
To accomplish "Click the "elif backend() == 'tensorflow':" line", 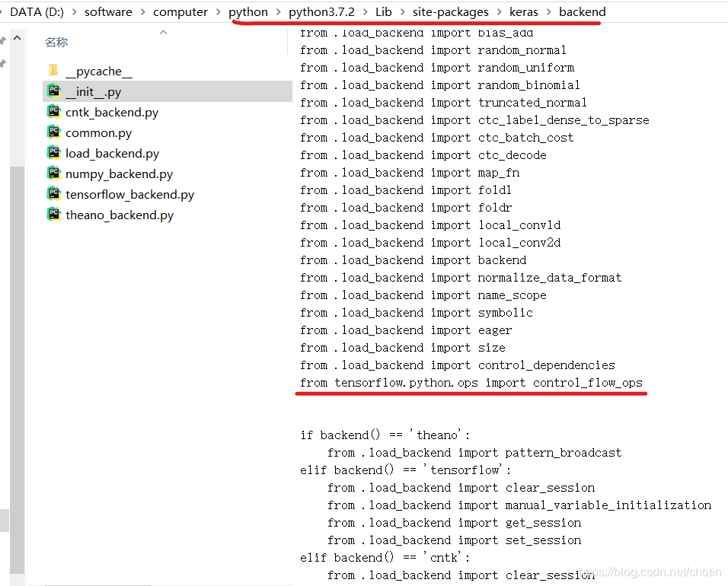I will click(405, 470).
